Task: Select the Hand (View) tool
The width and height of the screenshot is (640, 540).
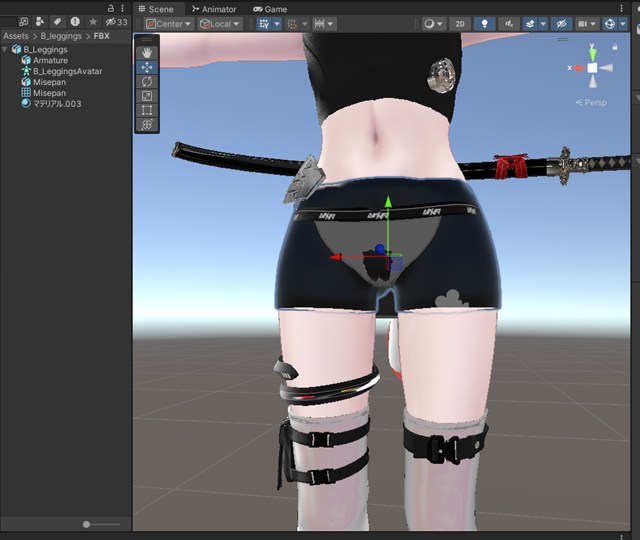Action: pos(147,52)
